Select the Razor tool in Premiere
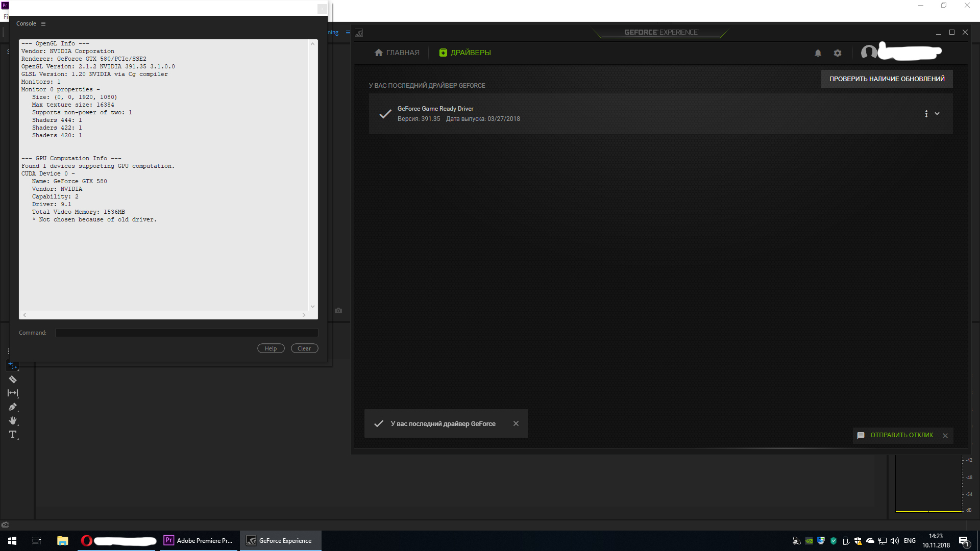Screen dimensions: 980x551 pyautogui.click(x=13, y=380)
